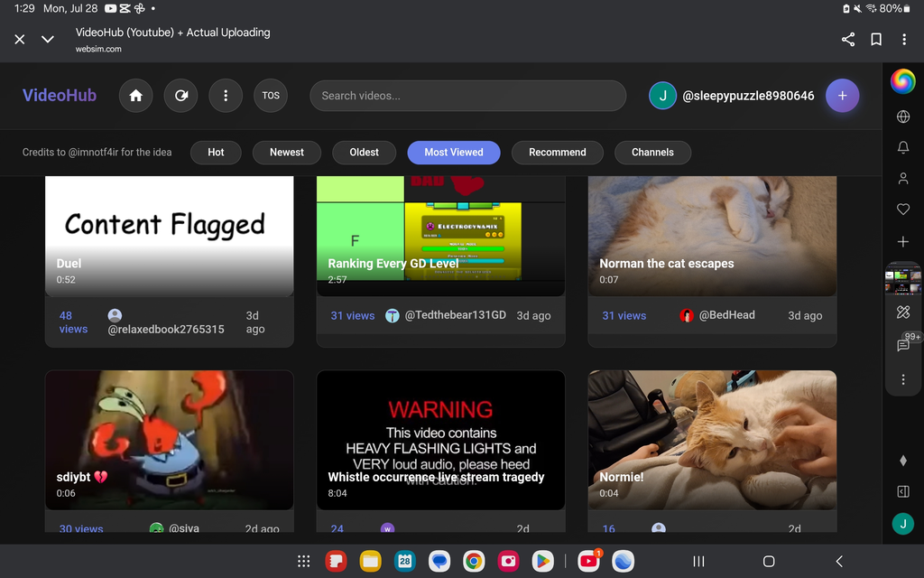Click the plus icon in the right sidebar
This screenshot has height=578, width=924.
click(903, 241)
